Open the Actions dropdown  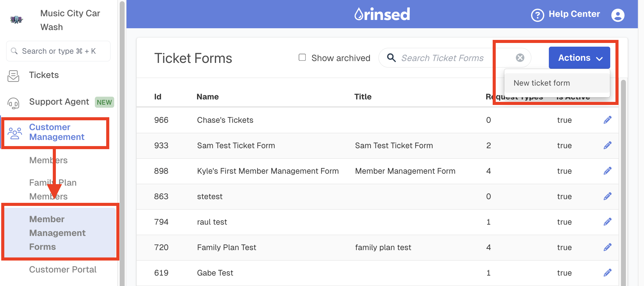tap(579, 58)
